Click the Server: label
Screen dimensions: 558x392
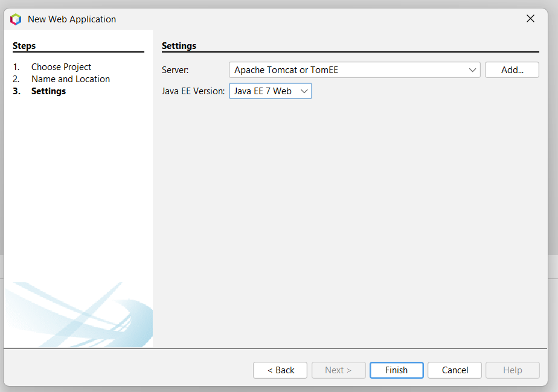click(x=175, y=70)
